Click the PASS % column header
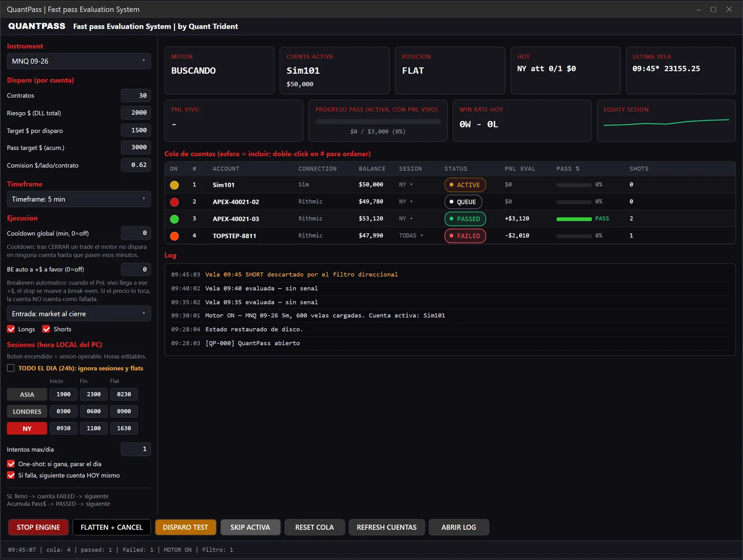 coord(568,169)
